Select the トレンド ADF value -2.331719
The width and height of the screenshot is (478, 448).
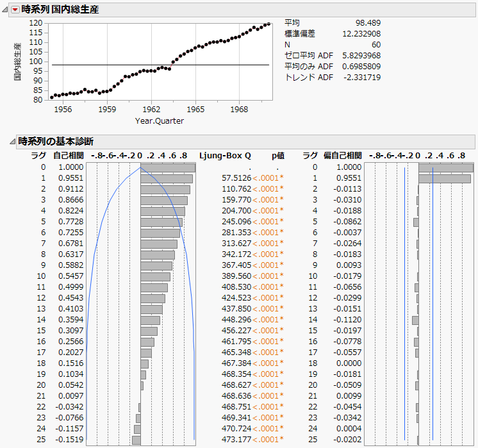[x=362, y=78]
